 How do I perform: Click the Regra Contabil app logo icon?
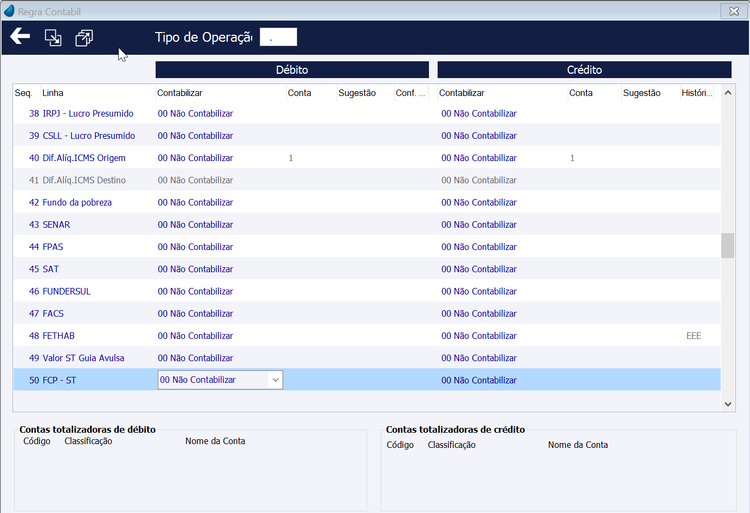[x=9, y=11]
